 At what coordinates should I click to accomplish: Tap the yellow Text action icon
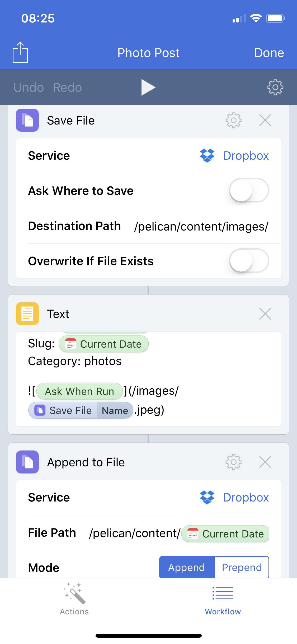[x=27, y=314]
